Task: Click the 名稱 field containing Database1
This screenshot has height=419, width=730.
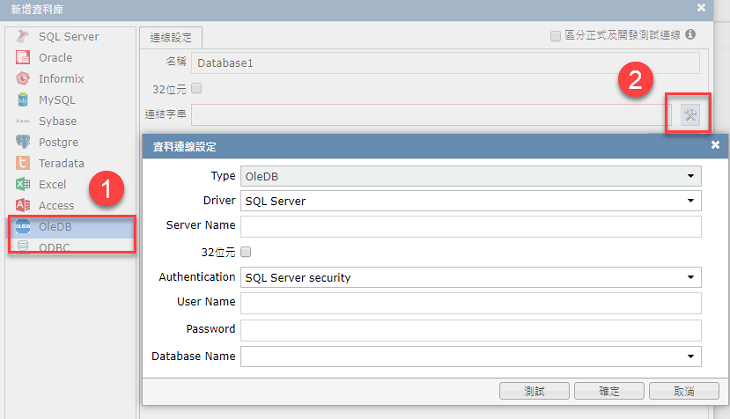Action: [x=445, y=63]
